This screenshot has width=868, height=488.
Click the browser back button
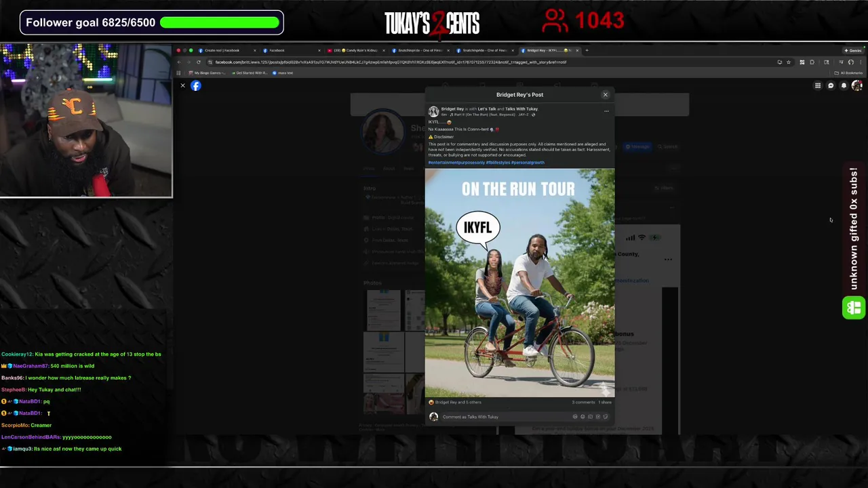[x=179, y=62]
